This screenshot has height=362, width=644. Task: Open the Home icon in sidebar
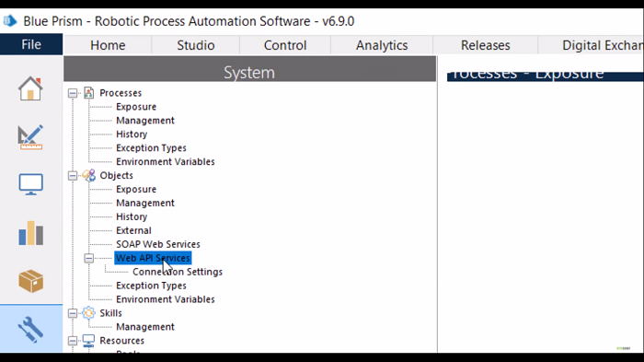[30, 88]
